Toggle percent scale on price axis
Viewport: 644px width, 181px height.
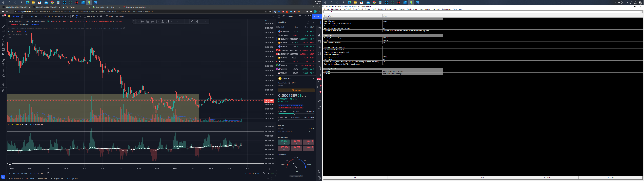pos(264,173)
